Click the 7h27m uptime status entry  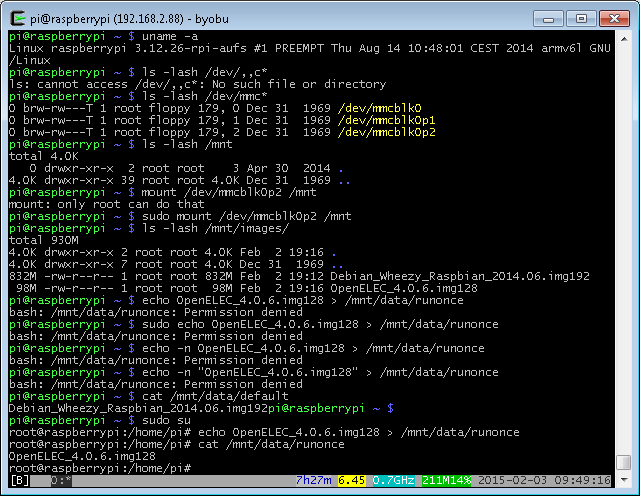pyautogui.click(x=313, y=480)
